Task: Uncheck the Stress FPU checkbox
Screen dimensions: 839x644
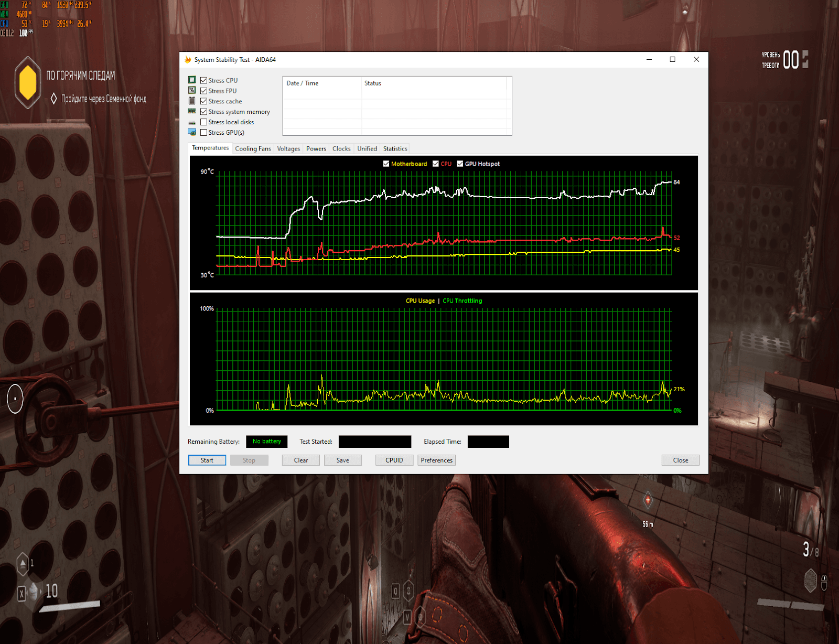Action: [x=203, y=91]
